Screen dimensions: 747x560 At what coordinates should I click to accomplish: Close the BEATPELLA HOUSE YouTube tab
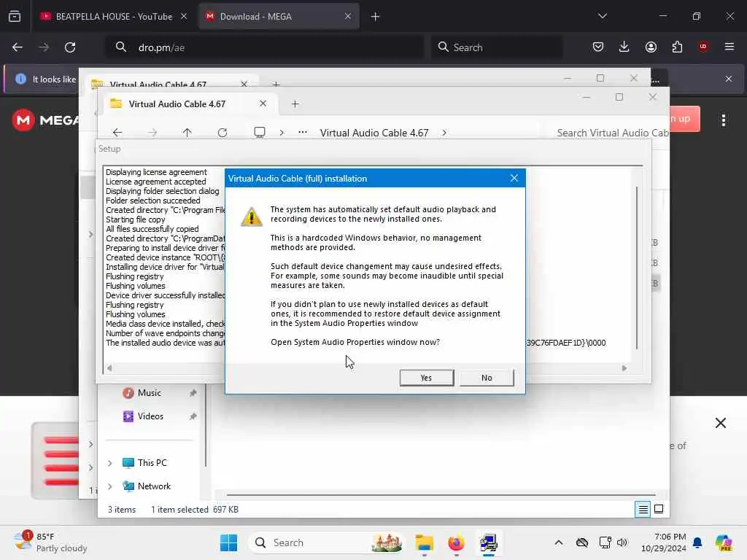(184, 16)
